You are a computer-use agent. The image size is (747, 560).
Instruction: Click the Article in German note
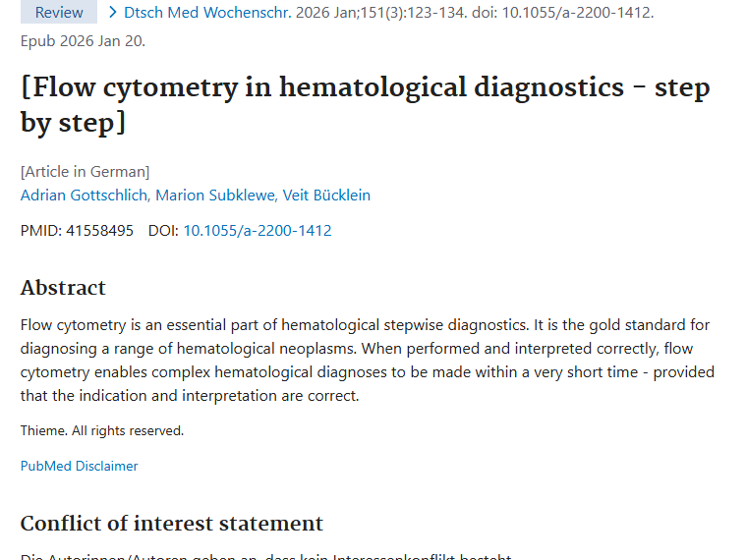[x=86, y=172]
